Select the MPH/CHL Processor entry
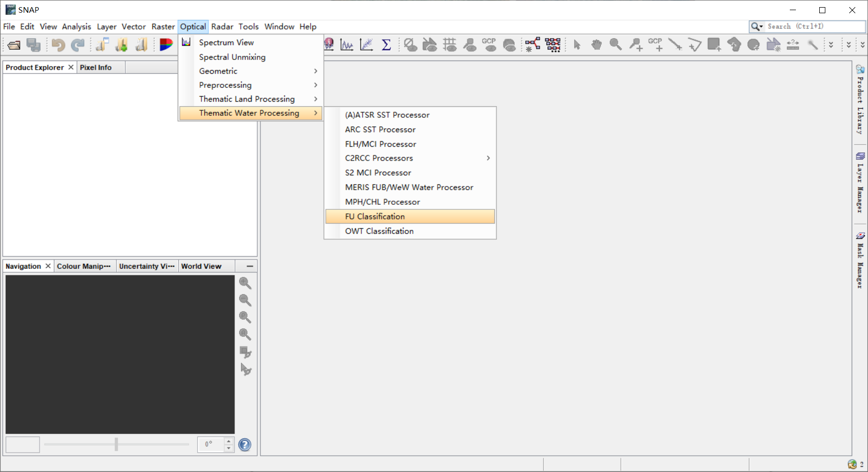Viewport: 868px width, 472px height. pyautogui.click(x=410, y=202)
